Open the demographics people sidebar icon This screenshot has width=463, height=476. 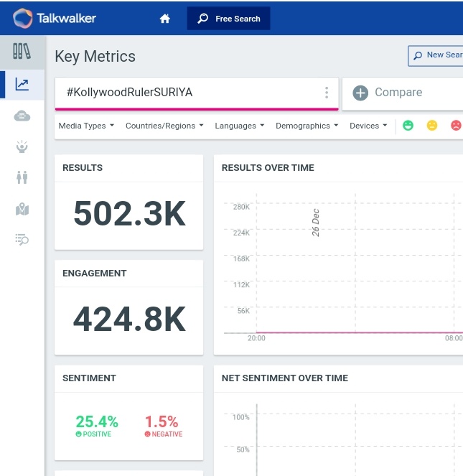point(22,177)
